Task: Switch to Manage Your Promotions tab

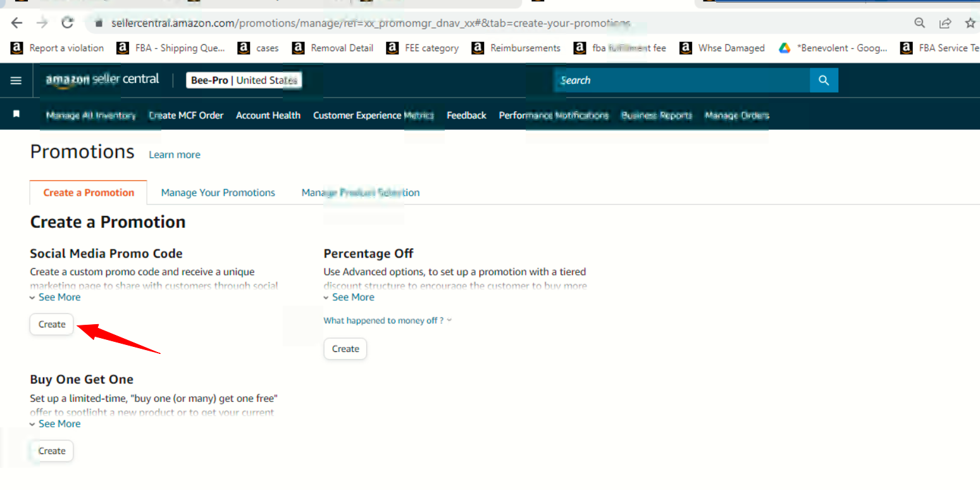Action: click(x=218, y=192)
